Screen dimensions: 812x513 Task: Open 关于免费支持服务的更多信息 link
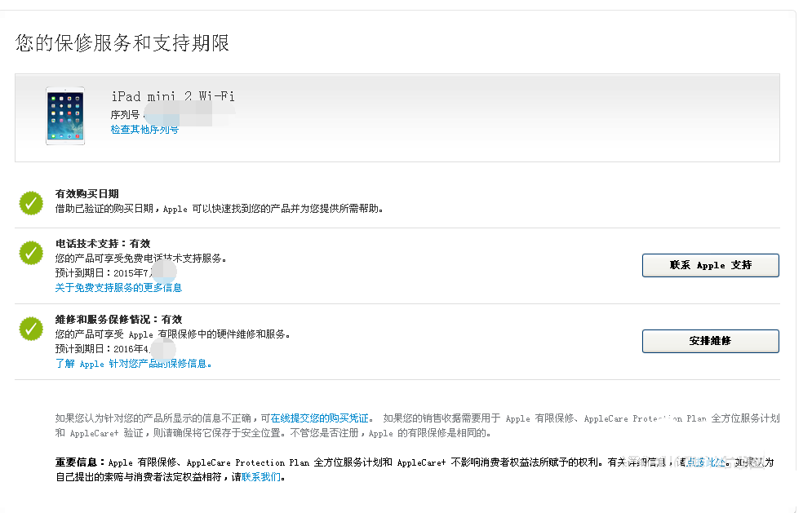[118, 287]
